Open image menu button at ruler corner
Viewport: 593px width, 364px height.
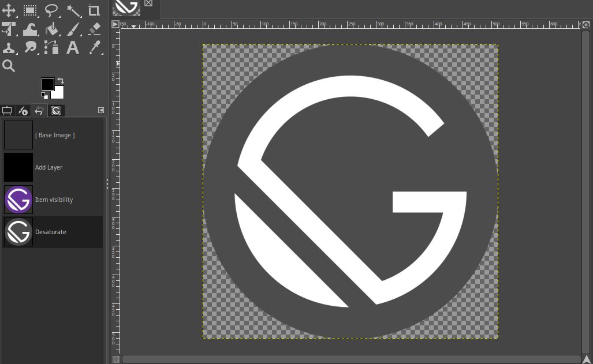(x=115, y=24)
